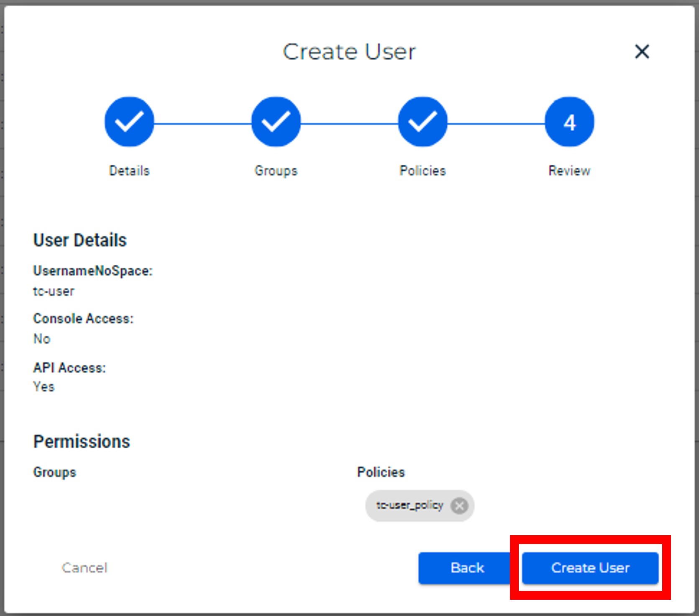Cancel the user creation
Viewport: 699px width, 616px height.
click(x=84, y=567)
